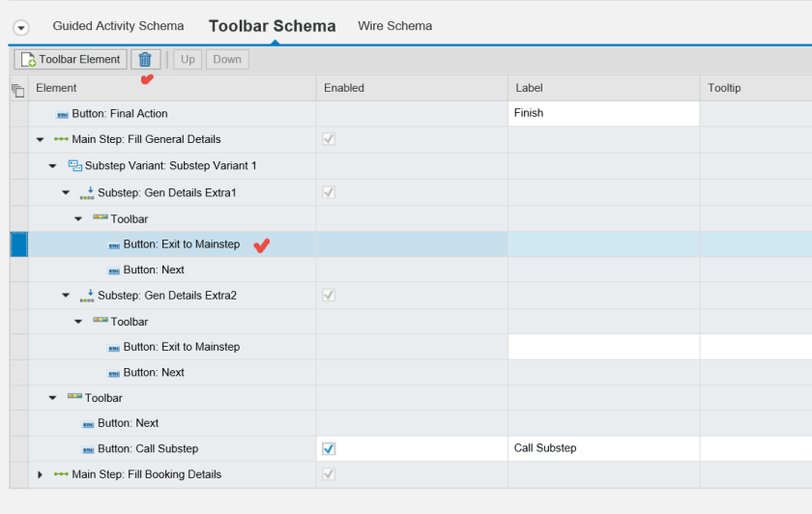The height and width of the screenshot is (514, 812).
Task: Uncheck Enabled checkbox for Button: Call Substep
Action: click(x=329, y=449)
